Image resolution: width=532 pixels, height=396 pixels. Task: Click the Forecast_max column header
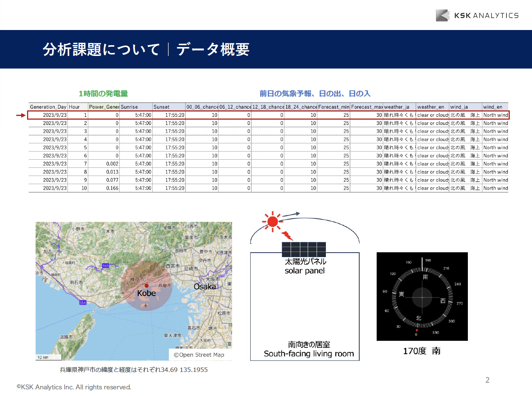tap(367, 107)
